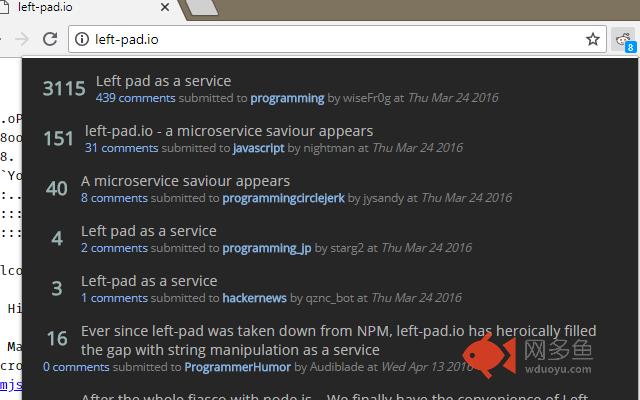The width and height of the screenshot is (640, 400).
Task: Visit the programming_jp subreddit link
Action: 267,248
